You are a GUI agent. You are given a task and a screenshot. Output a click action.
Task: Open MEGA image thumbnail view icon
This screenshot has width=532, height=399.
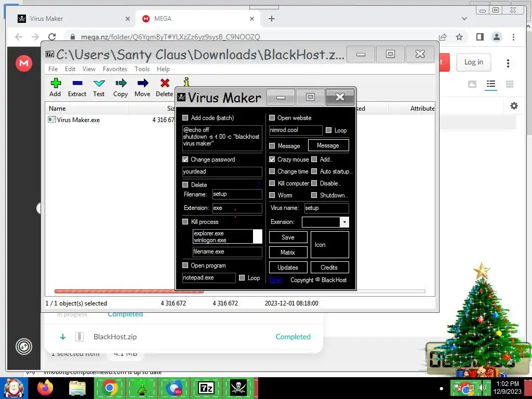click(x=472, y=84)
